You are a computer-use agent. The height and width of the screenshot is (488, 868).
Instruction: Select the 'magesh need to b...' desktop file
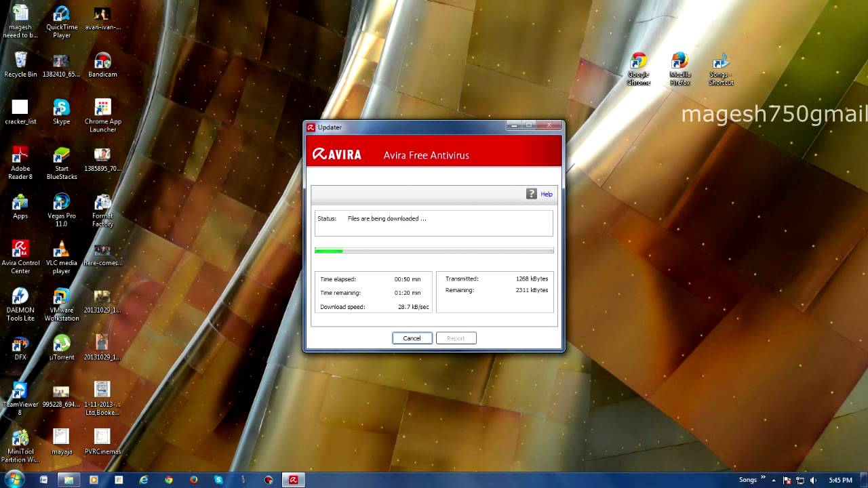[20, 22]
